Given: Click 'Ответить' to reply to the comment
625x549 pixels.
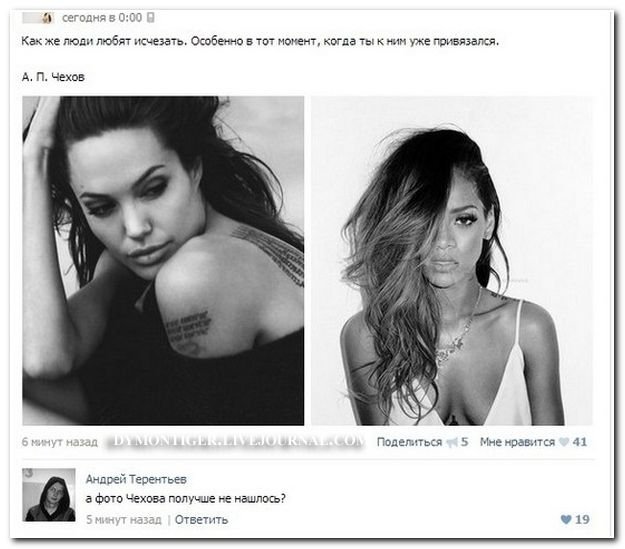Looking at the screenshot, I should point(201,519).
